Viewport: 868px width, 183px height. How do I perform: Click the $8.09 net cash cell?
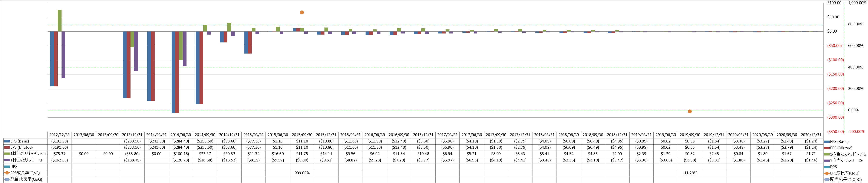tap(496, 154)
